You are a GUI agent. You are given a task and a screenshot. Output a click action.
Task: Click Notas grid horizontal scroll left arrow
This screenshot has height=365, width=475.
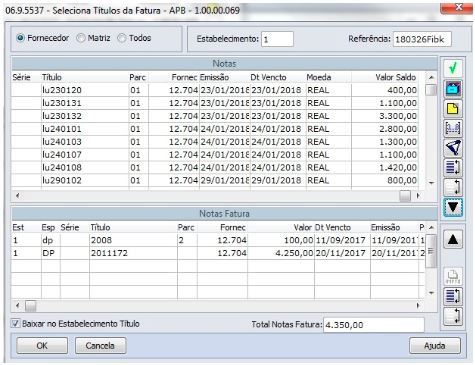coord(17,195)
